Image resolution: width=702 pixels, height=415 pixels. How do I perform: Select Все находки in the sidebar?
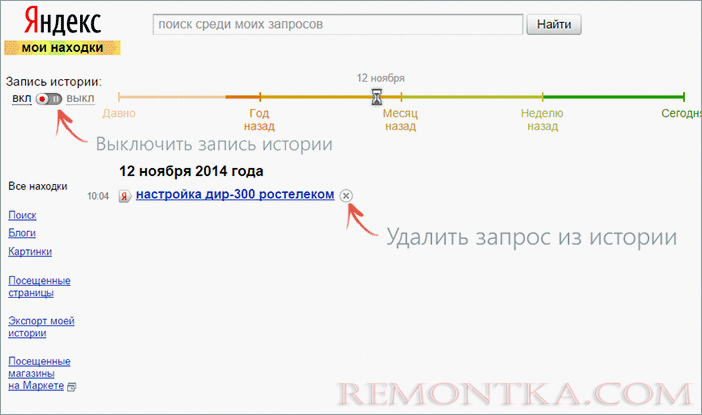pyautogui.click(x=38, y=186)
